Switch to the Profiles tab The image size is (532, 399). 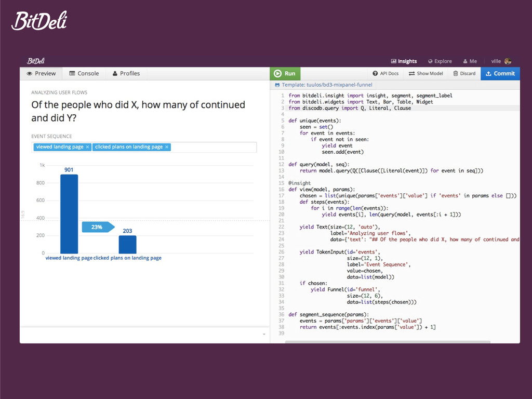[x=126, y=74]
